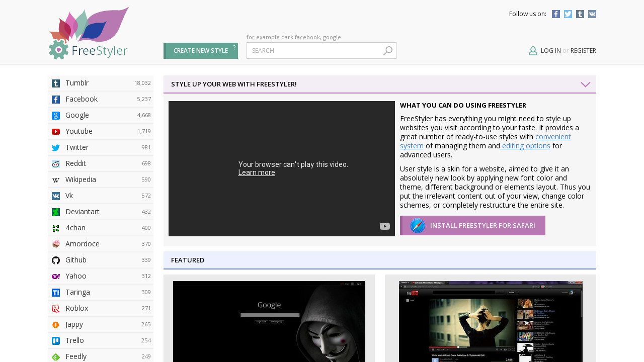Select the Github category label
The width and height of the screenshot is (644, 362).
click(76, 260)
